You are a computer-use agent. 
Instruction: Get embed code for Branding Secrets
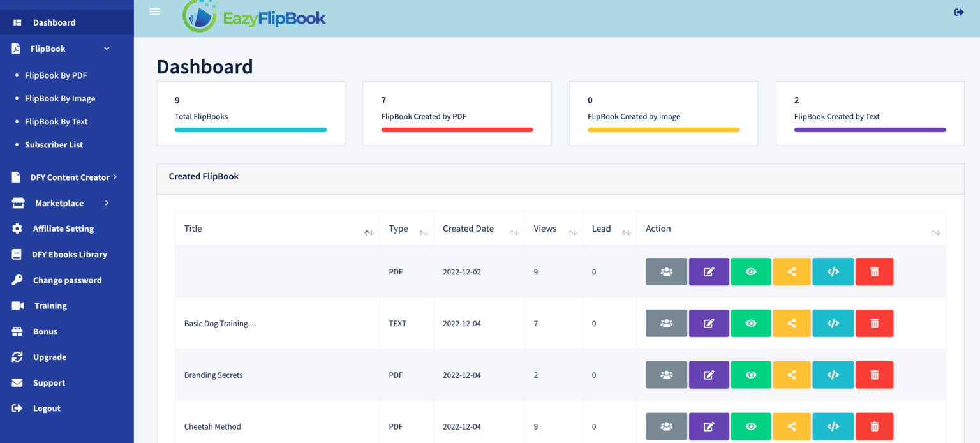tap(833, 375)
